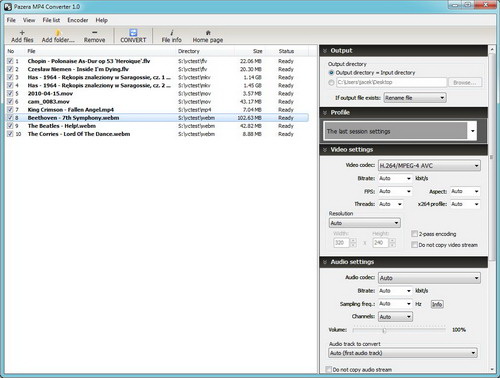This screenshot has width=500, height=378.
Task: Select the custom output directory radio button
Action: pos(331,82)
